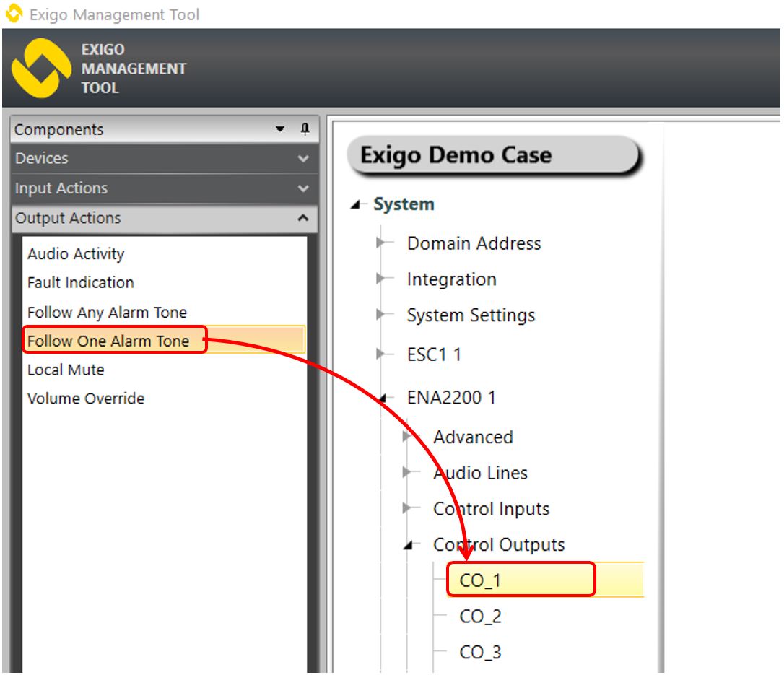Click the Exigo icon in the title bar
Screen dimensions: 784x675
pos(14,14)
